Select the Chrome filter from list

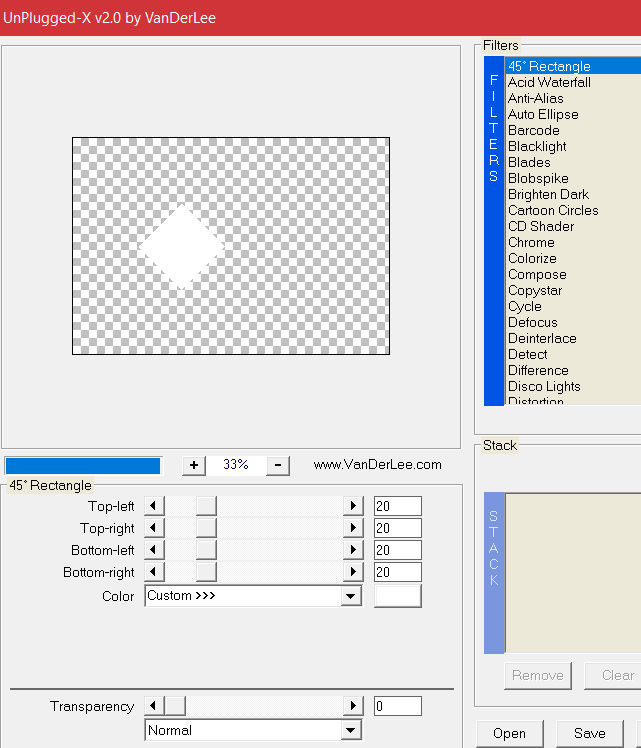[x=531, y=242]
